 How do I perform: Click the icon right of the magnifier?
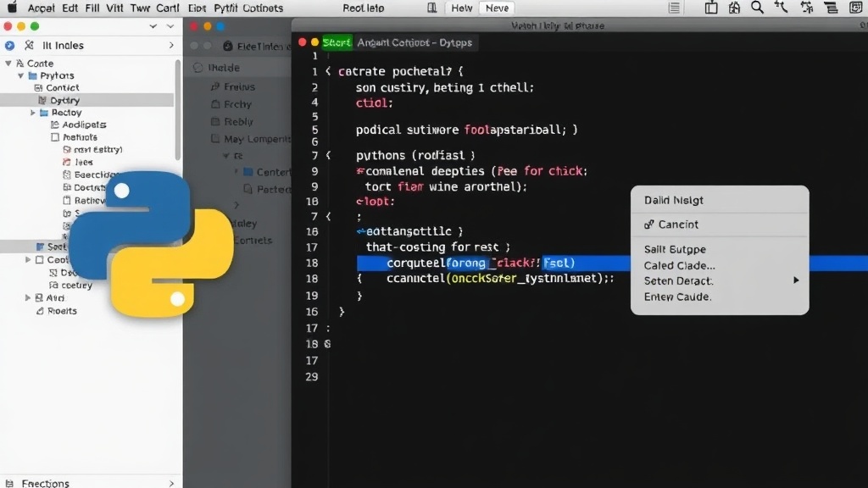pos(781,7)
